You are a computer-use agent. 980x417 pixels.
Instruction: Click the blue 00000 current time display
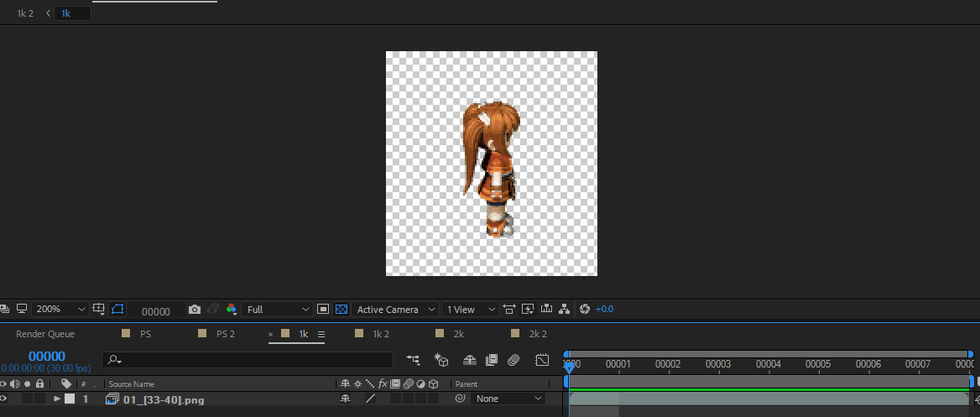tap(47, 357)
